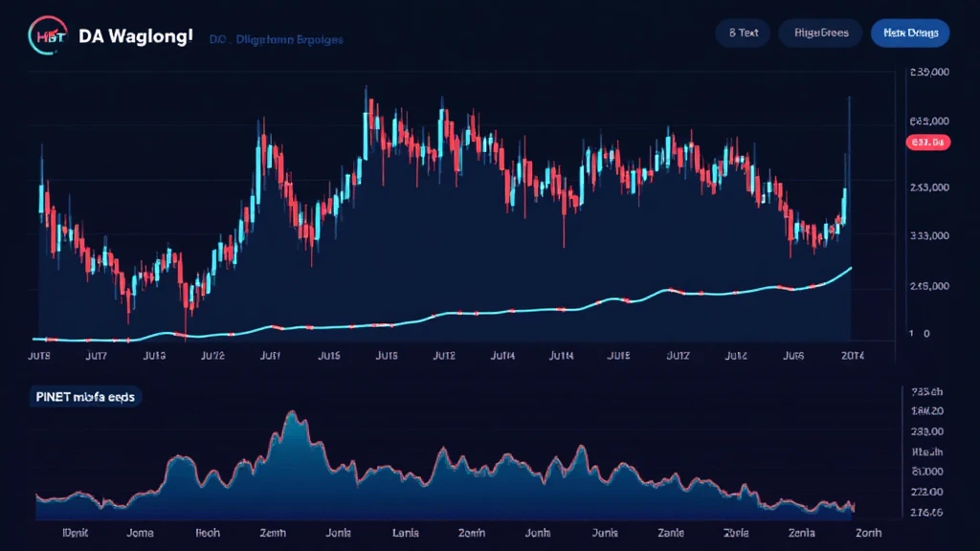
Task: Click the 'DA Waglong!' title
Action: coord(136,36)
